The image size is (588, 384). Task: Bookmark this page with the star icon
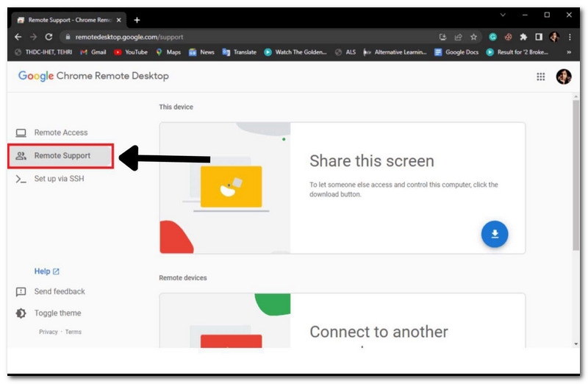(473, 37)
